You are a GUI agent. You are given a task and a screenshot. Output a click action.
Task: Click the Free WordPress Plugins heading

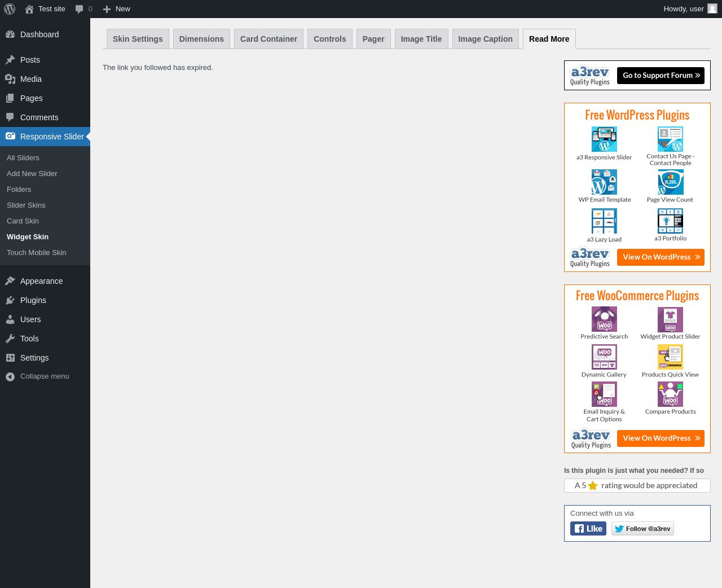(637, 115)
